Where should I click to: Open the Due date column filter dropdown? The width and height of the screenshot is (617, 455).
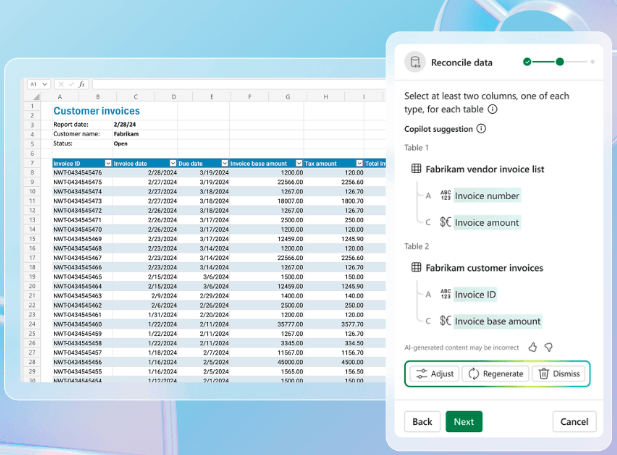(x=225, y=163)
